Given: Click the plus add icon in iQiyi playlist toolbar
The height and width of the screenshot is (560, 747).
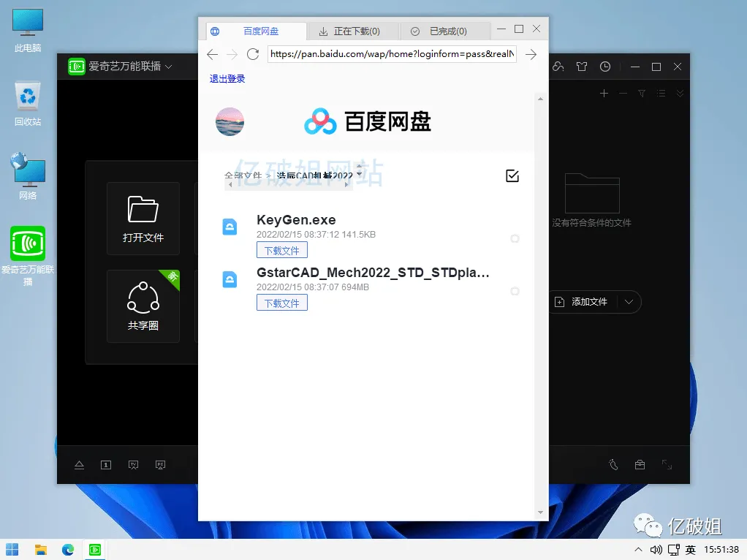Looking at the screenshot, I should [604, 94].
